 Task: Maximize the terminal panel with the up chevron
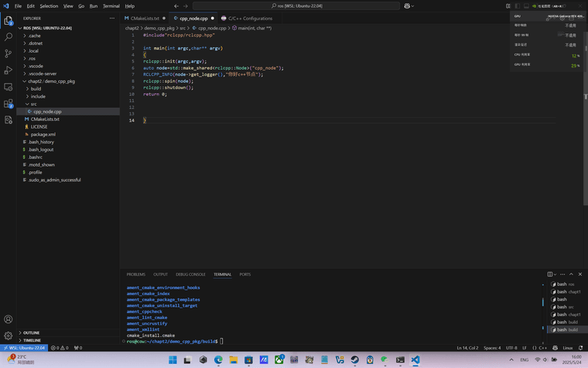click(571, 274)
